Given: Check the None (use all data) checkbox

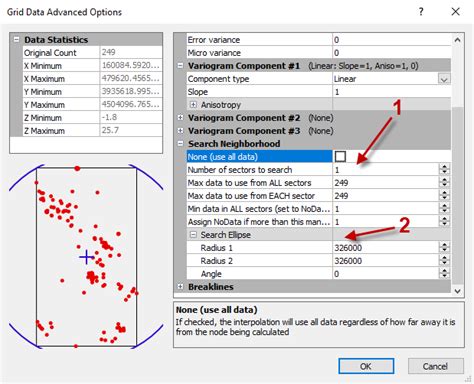Looking at the screenshot, I should [340, 156].
